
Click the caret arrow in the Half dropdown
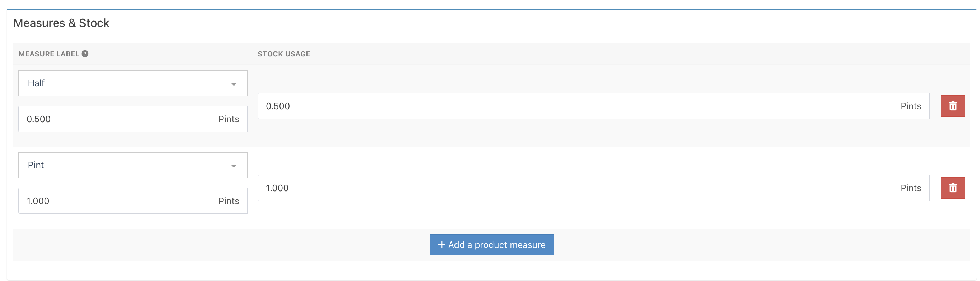[234, 84]
